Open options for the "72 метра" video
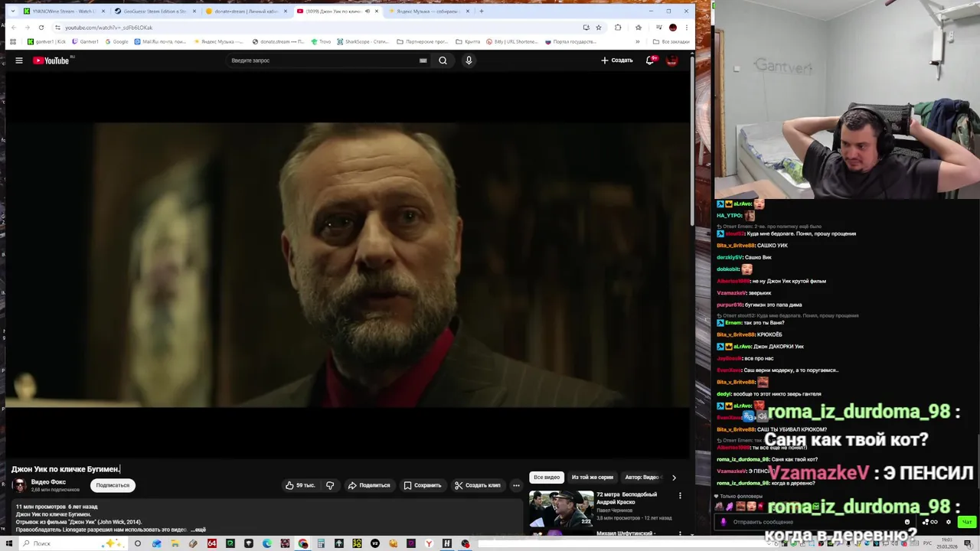This screenshot has height=551, width=980. click(680, 496)
